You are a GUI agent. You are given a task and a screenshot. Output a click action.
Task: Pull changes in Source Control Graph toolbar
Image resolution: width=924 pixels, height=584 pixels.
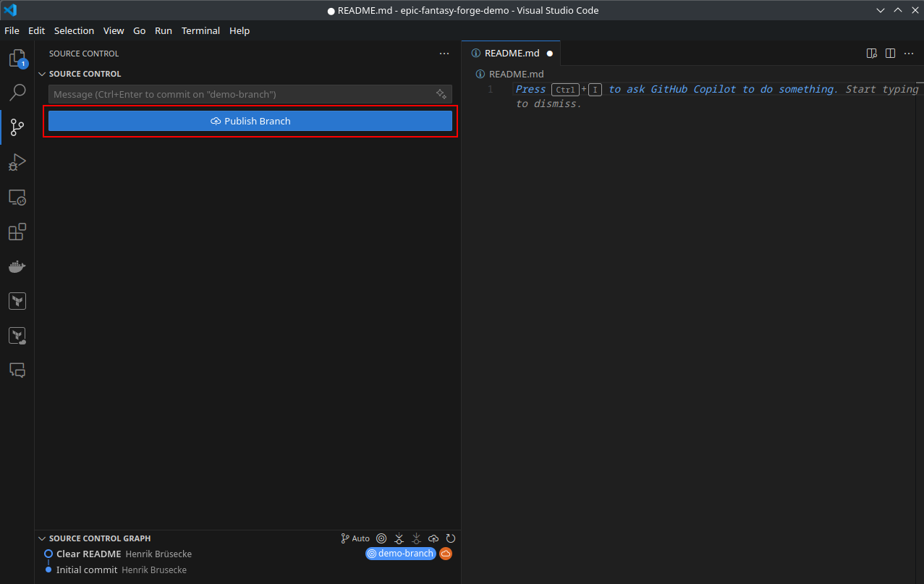click(416, 538)
